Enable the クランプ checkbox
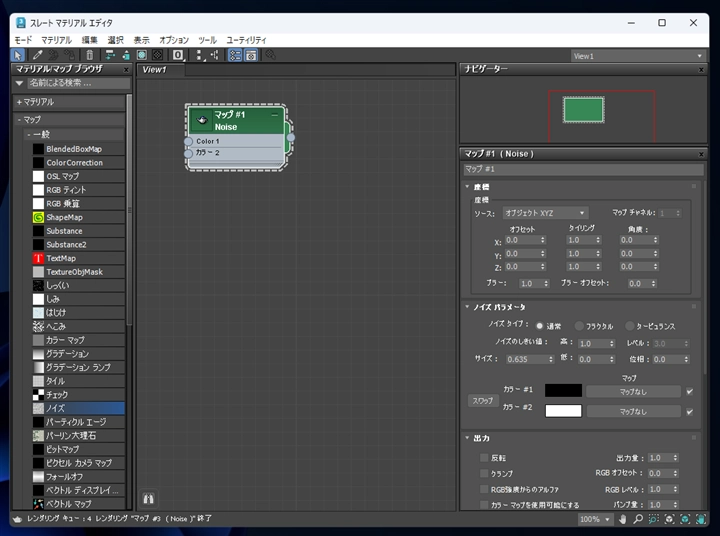The height and width of the screenshot is (536, 720). (484, 473)
